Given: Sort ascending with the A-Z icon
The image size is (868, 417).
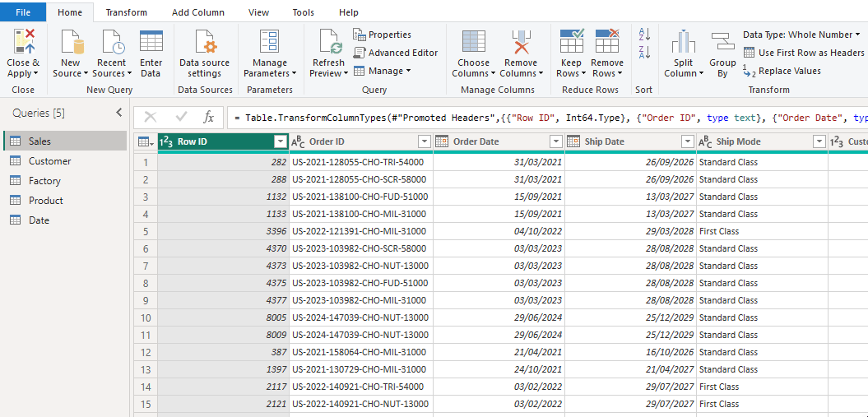Looking at the screenshot, I should coord(644,35).
